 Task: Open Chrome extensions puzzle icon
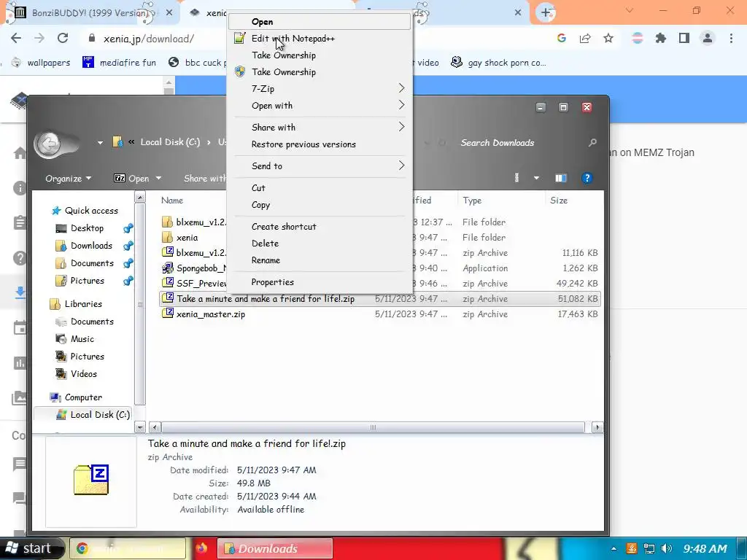pos(661,39)
